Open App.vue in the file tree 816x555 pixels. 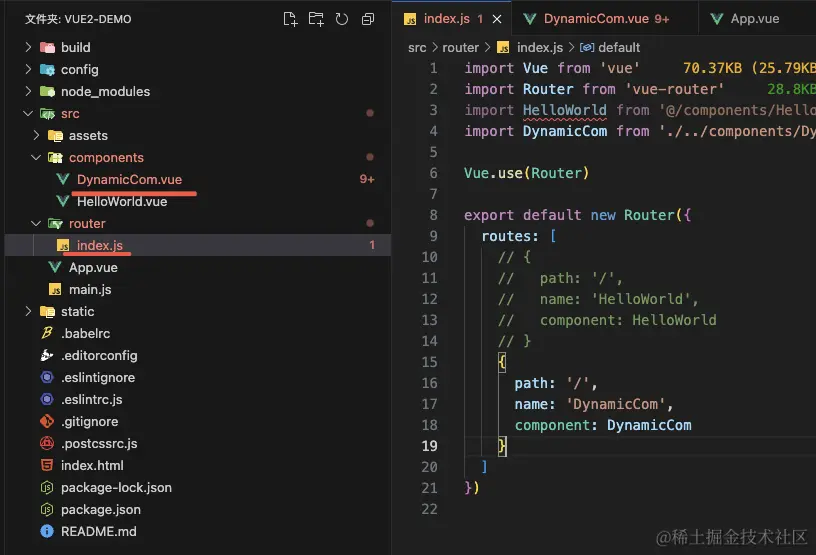click(93, 268)
